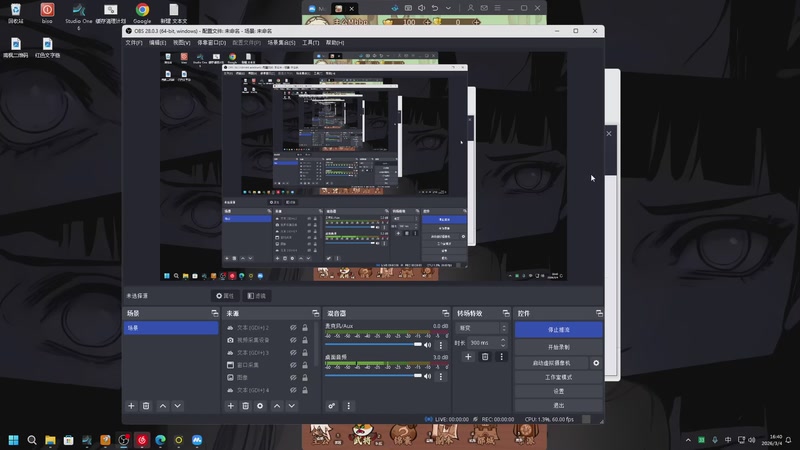Add a new source with the plus icon

click(x=231, y=406)
